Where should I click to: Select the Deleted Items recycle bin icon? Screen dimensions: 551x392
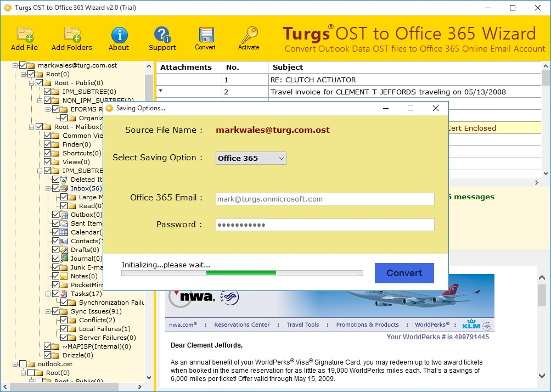[x=64, y=180]
